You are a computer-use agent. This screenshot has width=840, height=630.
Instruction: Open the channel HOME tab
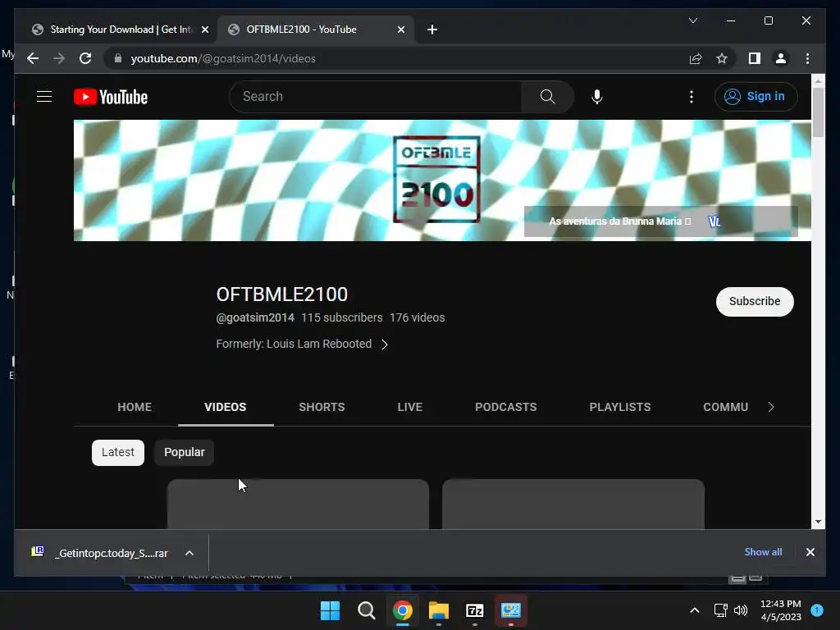(135, 407)
